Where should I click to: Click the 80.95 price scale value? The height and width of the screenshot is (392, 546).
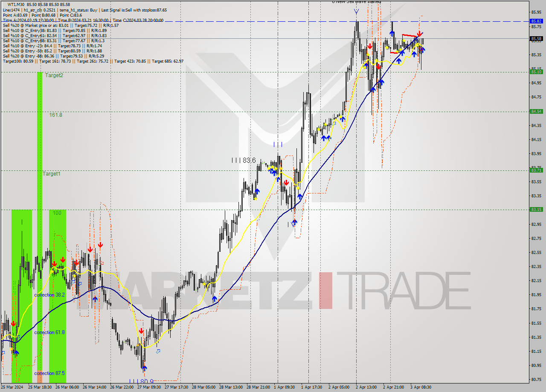(536, 365)
